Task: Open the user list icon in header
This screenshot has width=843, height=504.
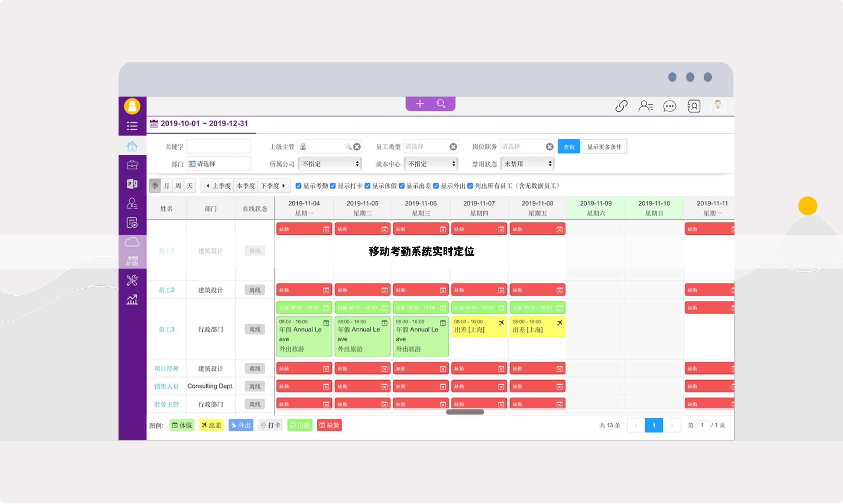Action: coord(645,106)
